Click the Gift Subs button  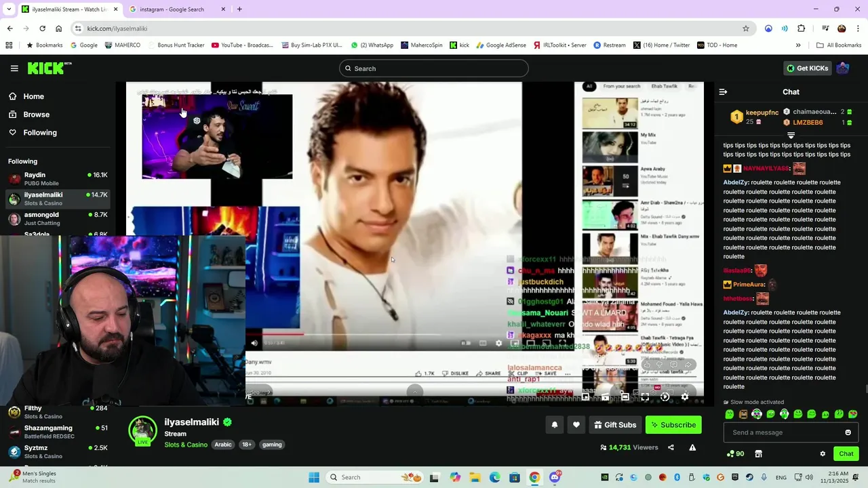click(x=615, y=425)
